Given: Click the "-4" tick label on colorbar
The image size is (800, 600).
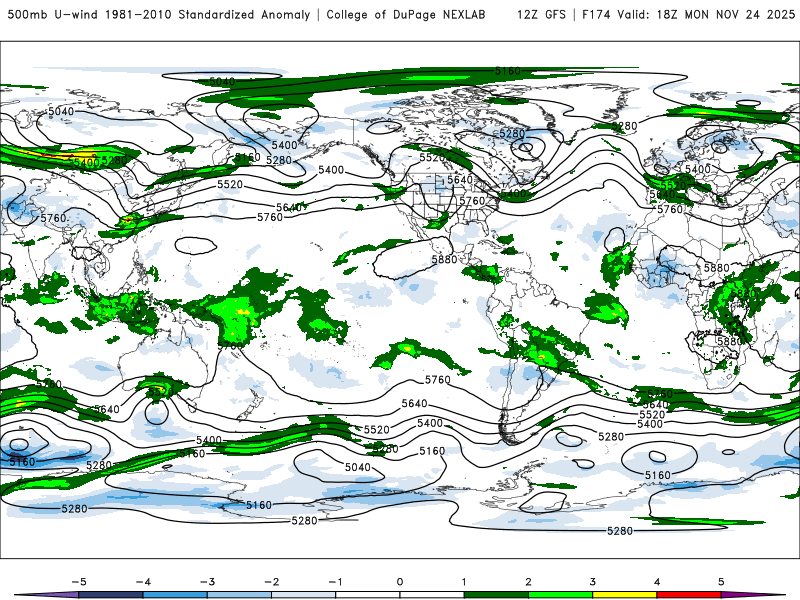Looking at the screenshot, I should 143,582.
